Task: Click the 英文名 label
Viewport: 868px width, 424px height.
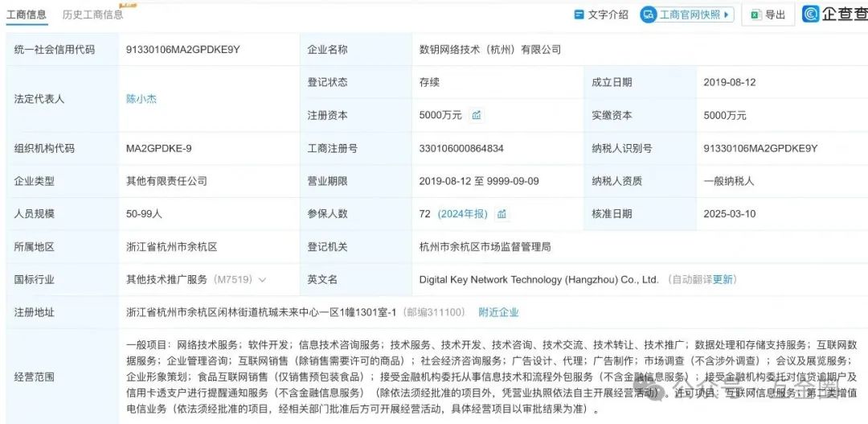Action: [322, 280]
